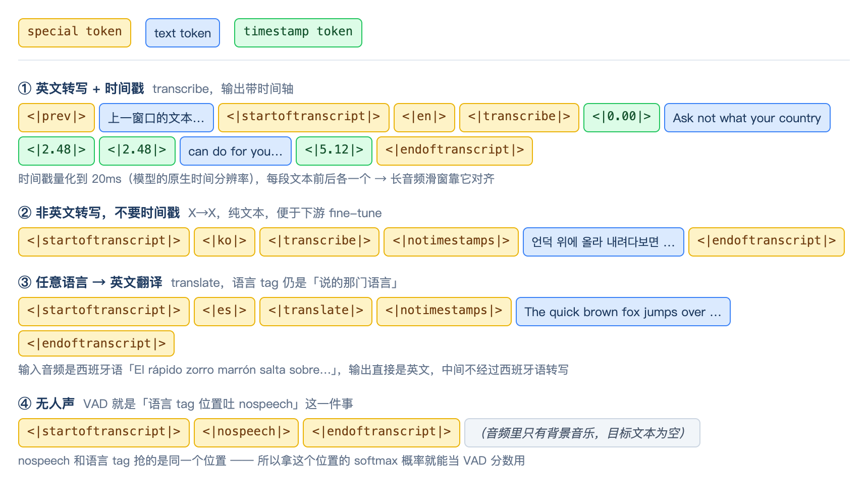Select the note starting "输入音频是西班牙语"
Image resolution: width=868 pixels, height=503 pixels.
pyautogui.click(x=293, y=370)
